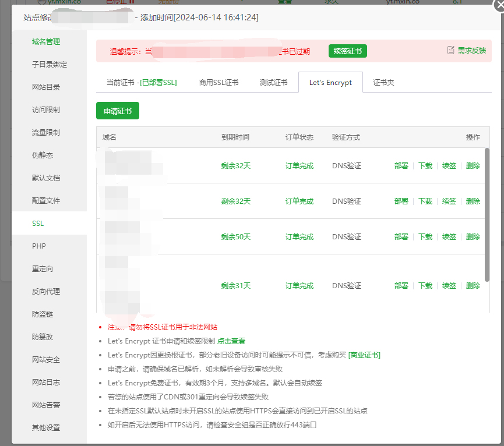The height and width of the screenshot is (446, 504).
Task: Click 删除 on the second certificate row
Action: 473,201
